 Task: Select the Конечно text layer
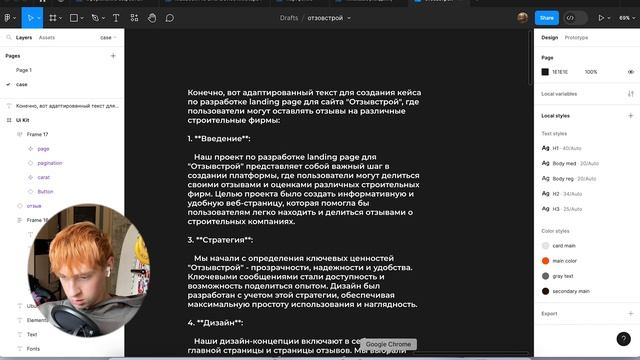tap(62, 106)
